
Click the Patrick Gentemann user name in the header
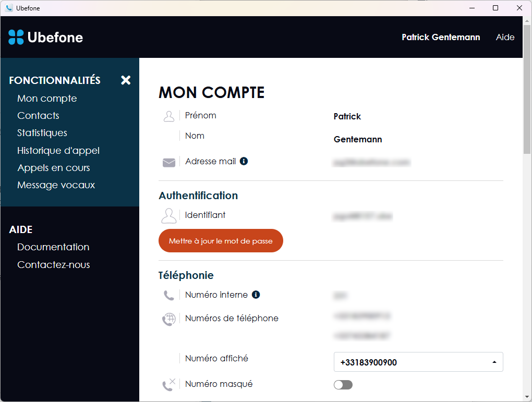[x=441, y=37]
